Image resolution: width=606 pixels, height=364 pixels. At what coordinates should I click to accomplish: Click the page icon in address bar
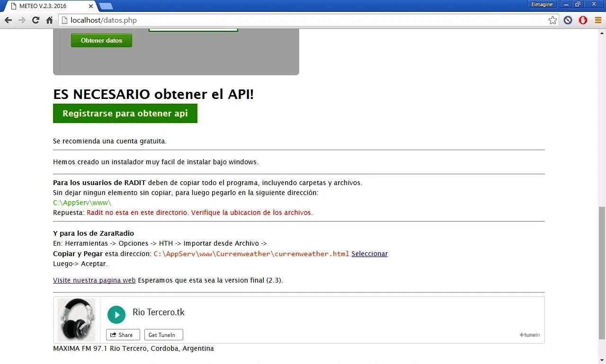click(x=65, y=20)
